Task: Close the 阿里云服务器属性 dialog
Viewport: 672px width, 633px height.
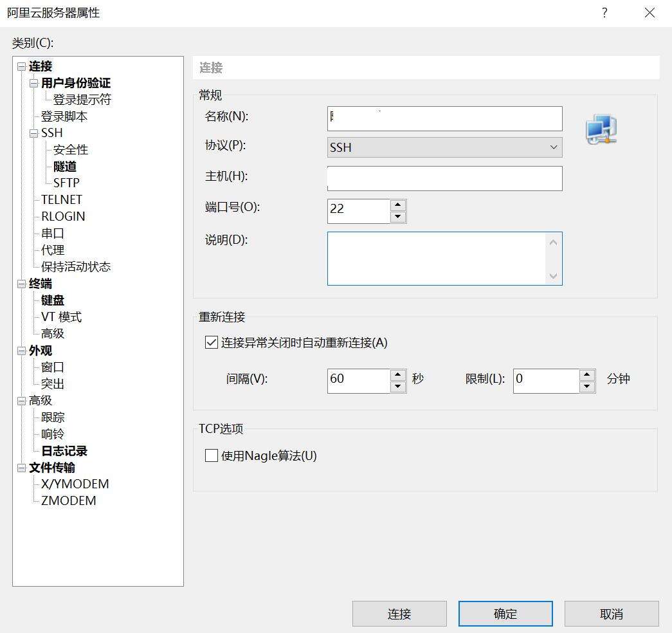Action: (x=649, y=13)
